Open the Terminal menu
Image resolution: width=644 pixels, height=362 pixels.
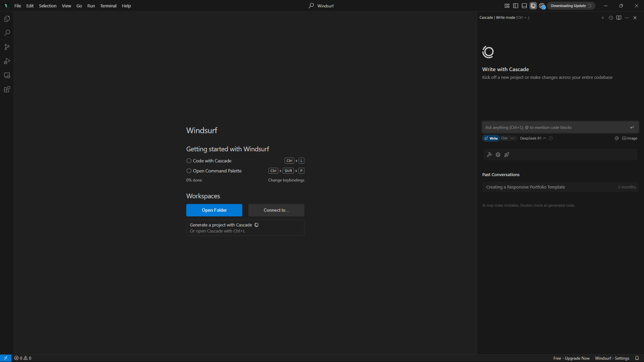tap(108, 6)
